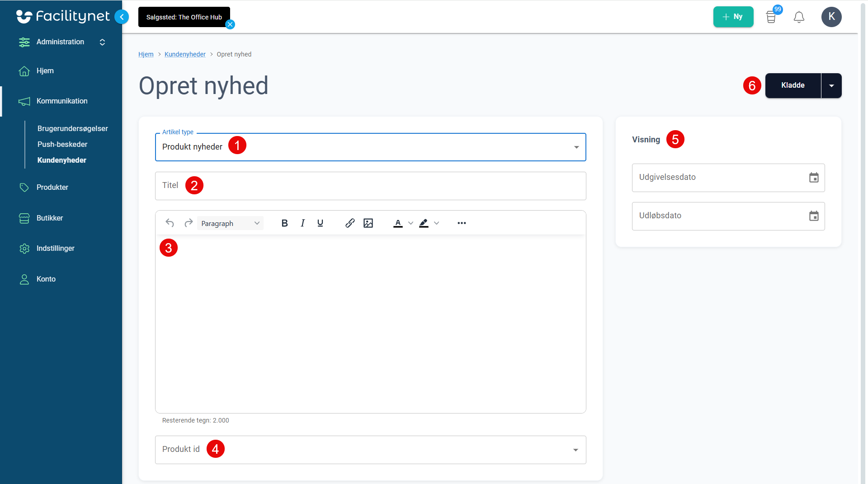868x484 pixels.
Task: Open the K user avatar menu
Action: click(831, 17)
